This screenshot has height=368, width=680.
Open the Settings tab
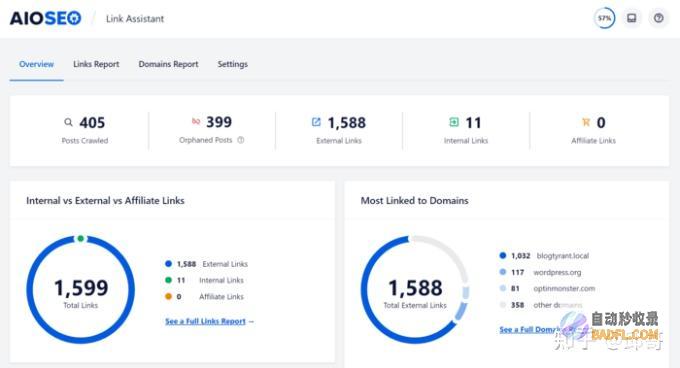(232, 64)
